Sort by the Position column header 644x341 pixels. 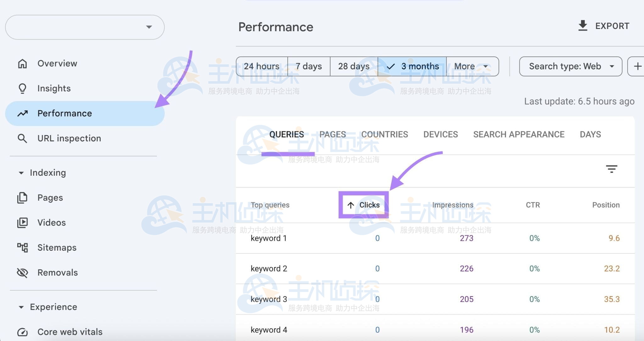coord(606,205)
